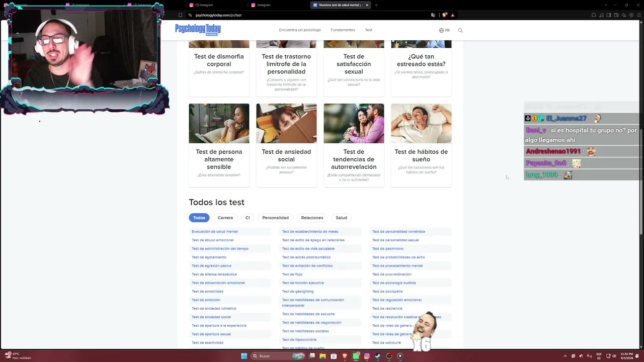Filter tests by Carrera
The height and width of the screenshot is (362, 644).
tap(225, 218)
